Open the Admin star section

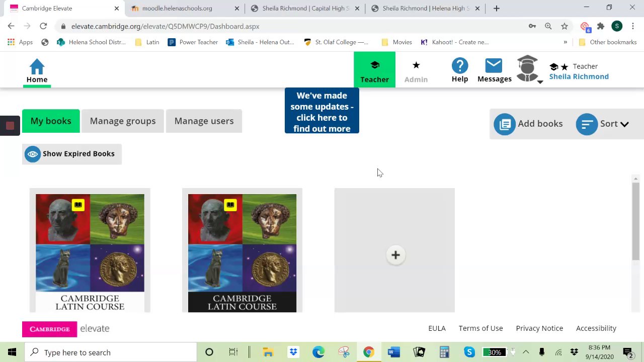pos(416,71)
